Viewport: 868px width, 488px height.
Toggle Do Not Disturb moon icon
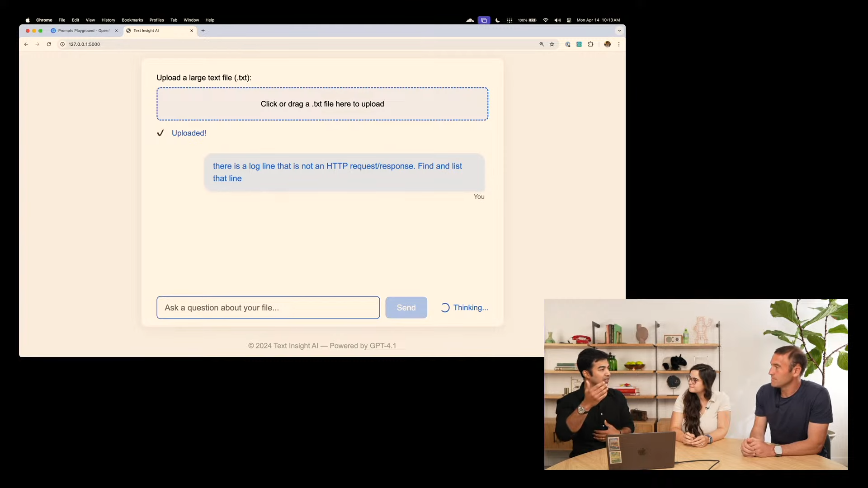(498, 20)
